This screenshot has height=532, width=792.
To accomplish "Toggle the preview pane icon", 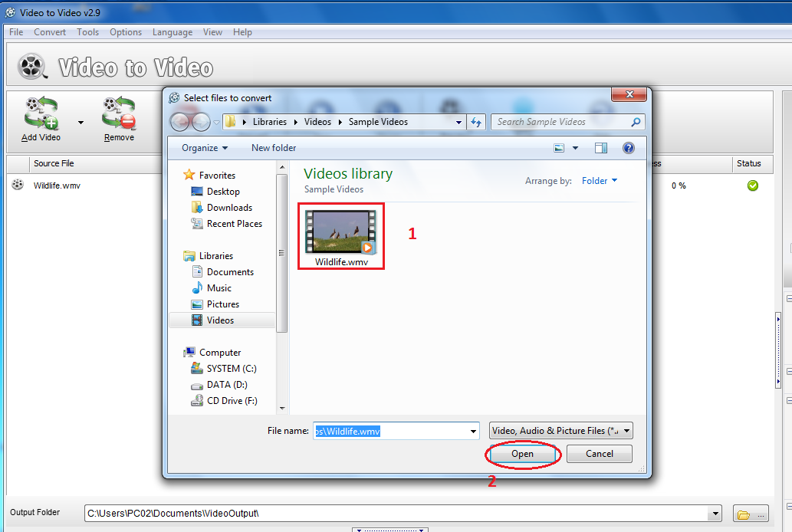I will [601, 148].
